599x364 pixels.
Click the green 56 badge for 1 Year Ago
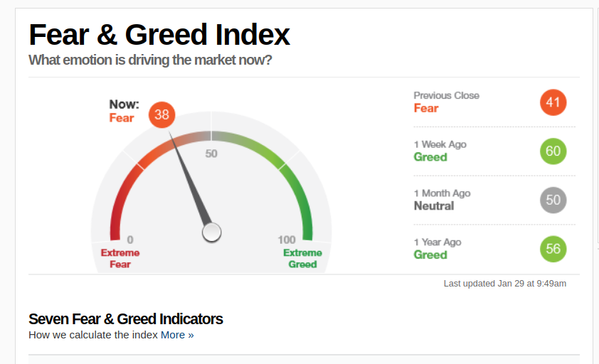pos(553,249)
